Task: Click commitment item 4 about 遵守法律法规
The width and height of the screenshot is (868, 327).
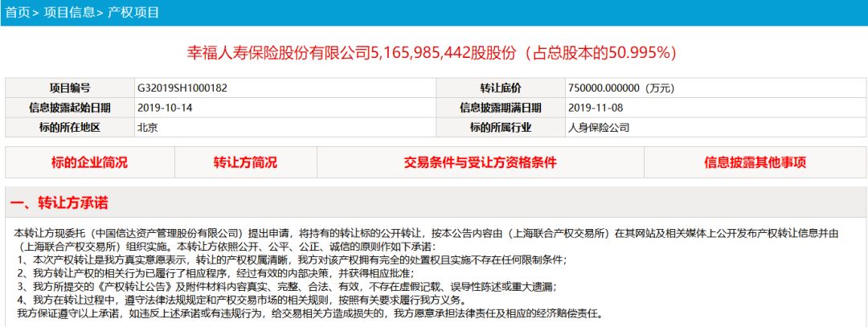Action: pyautogui.click(x=241, y=301)
